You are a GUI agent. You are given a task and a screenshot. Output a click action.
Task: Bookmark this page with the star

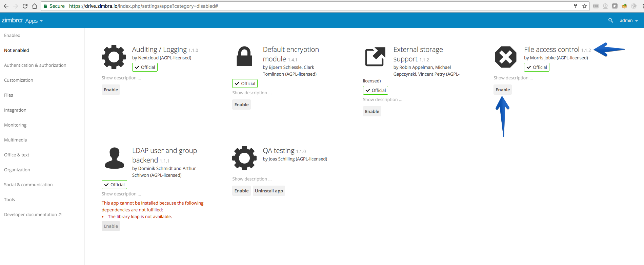(585, 6)
